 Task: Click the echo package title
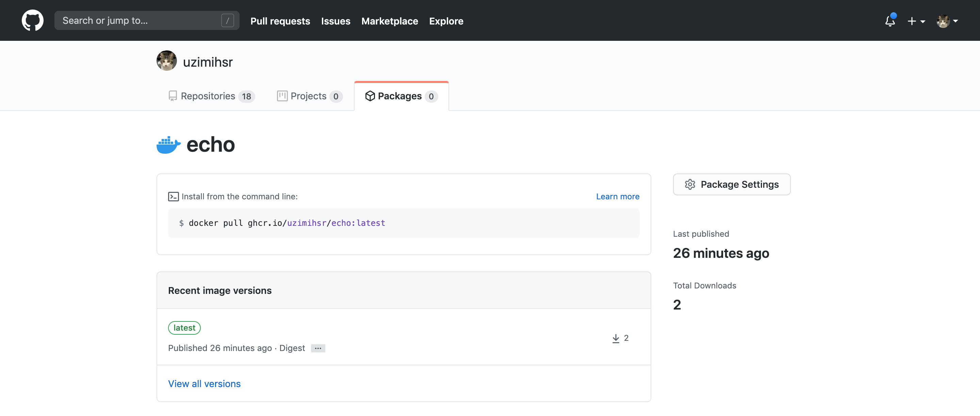pyautogui.click(x=211, y=145)
